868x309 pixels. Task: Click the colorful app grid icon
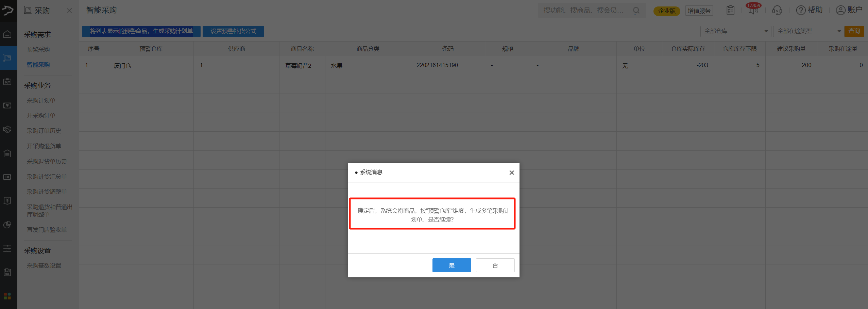pos(7,296)
